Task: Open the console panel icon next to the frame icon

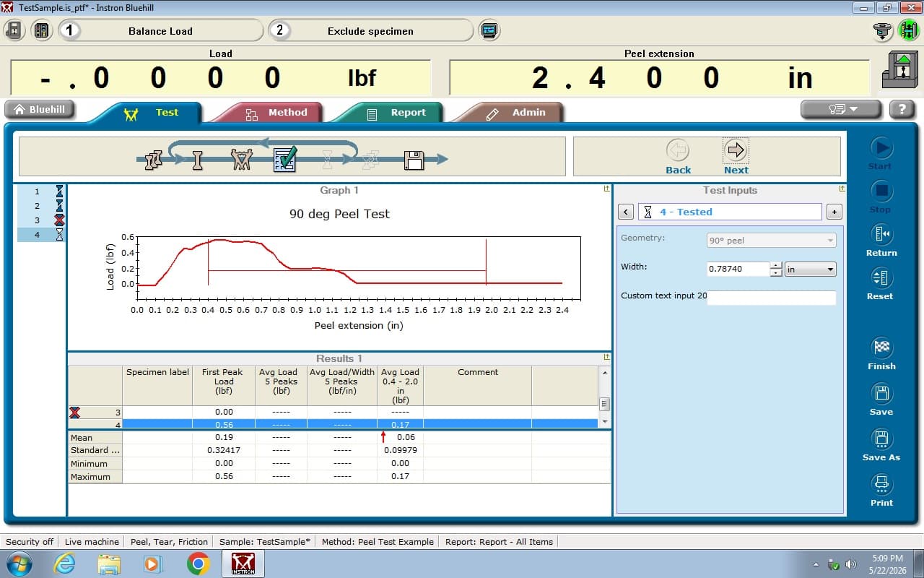Action: [41, 30]
